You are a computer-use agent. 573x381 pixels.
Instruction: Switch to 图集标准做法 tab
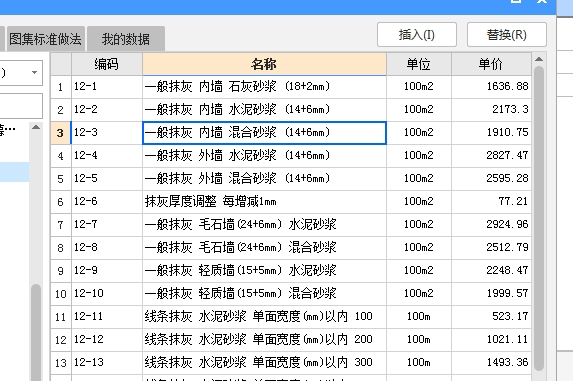tap(46, 39)
